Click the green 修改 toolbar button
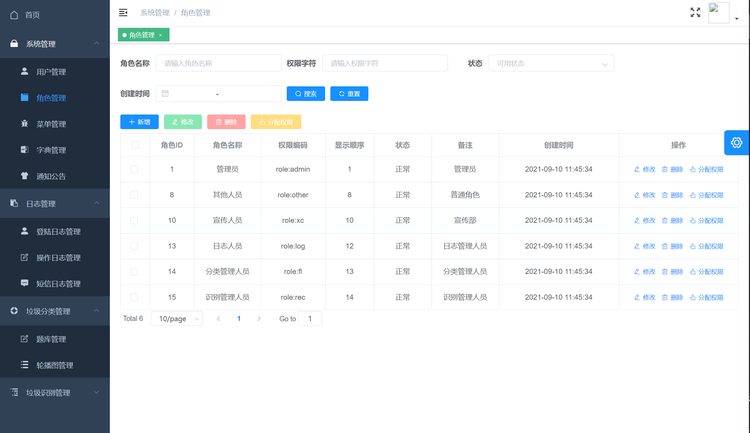This screenshot has height=433, width=750. click(183, 122)
